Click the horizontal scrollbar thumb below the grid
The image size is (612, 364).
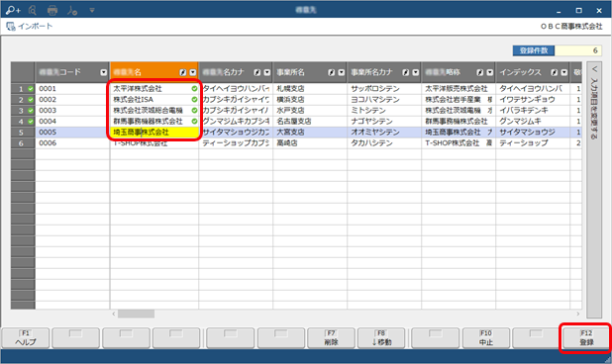click(x=137, y=314)
